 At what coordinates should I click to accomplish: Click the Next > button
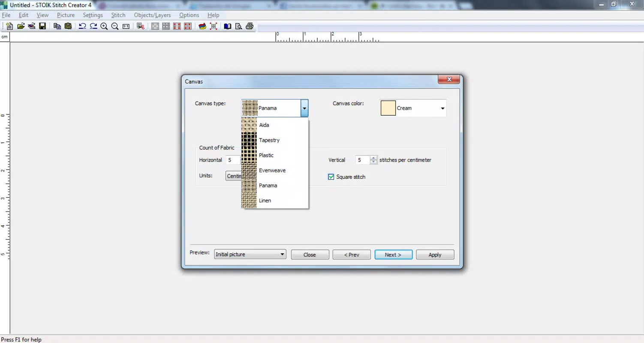(x=393, y=255)
